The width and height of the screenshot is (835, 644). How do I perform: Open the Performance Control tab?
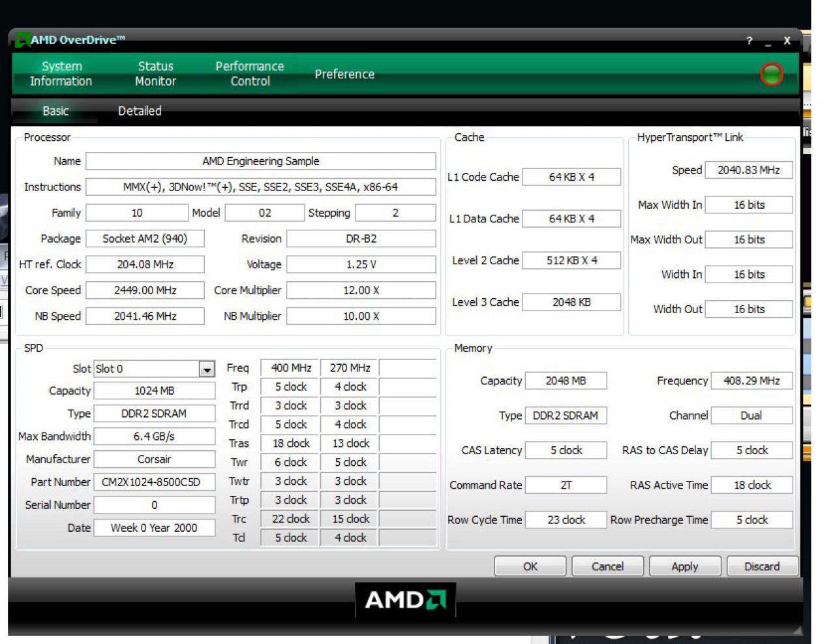click(250, 74)
